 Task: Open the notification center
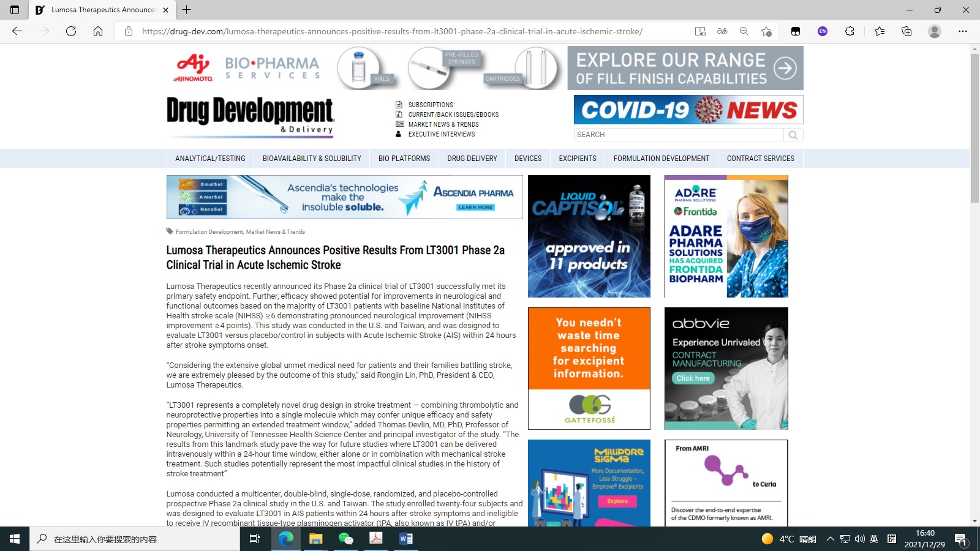point(960,539)
